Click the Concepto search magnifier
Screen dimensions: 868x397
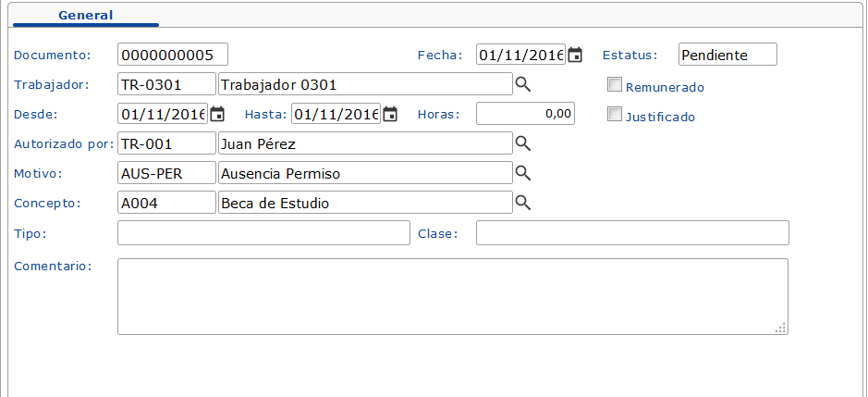pyautogui.click(x=523, y=203)
